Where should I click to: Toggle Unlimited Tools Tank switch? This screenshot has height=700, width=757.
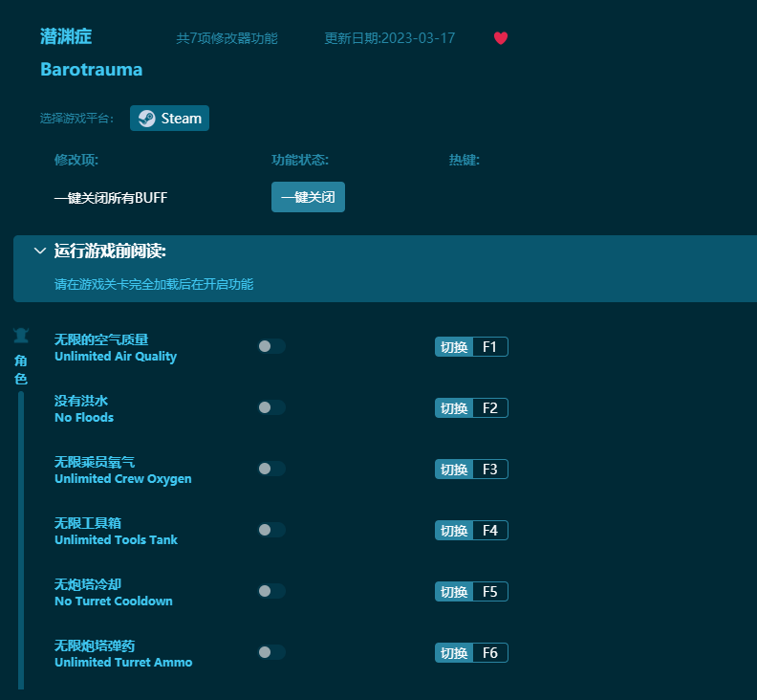[271, 530]
